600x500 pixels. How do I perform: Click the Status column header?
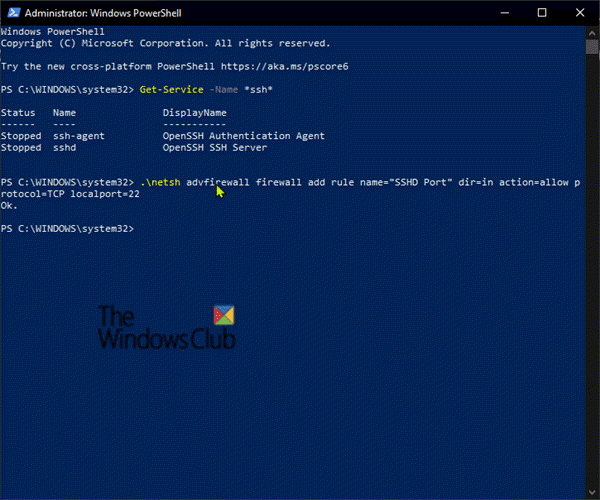pos(18,113)
